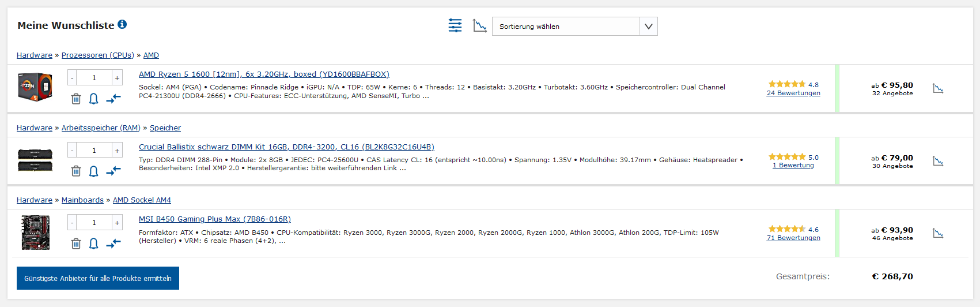Click the 4.6 star rating for MSI B450
This screenshot has height=307, width=980.
(x=793, y=229)
